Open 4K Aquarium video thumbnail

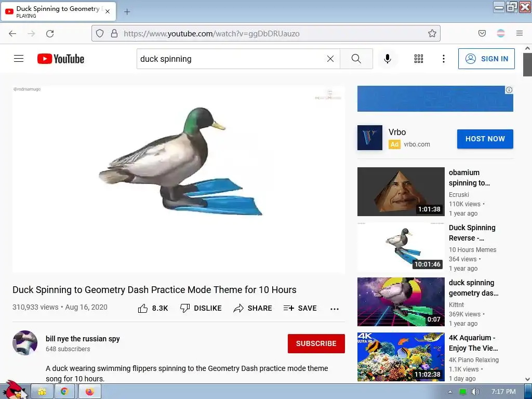pyautogui.click(x=401, y=356)
